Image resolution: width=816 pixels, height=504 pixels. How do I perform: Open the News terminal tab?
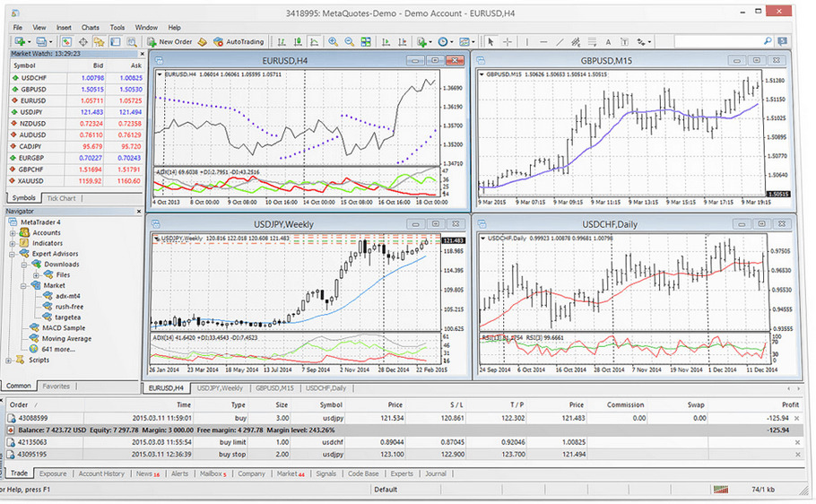click(x=147, y=474)
